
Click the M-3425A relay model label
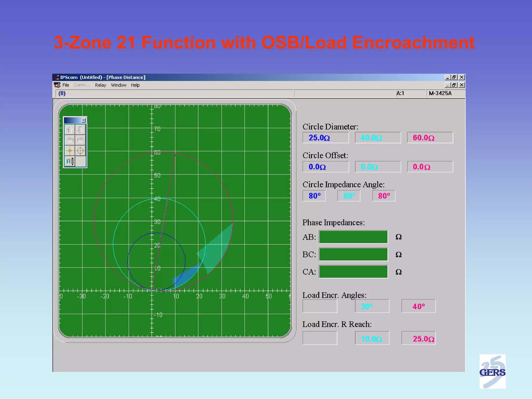440,93
